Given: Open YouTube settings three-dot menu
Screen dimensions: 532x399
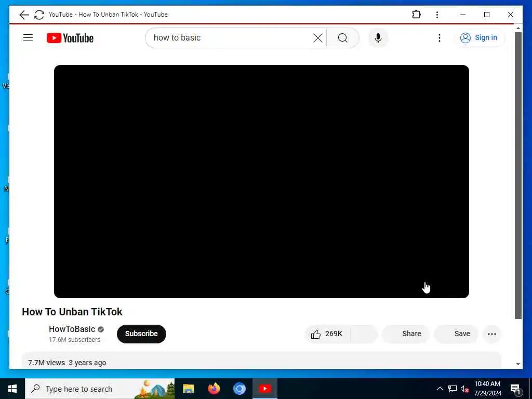Looking at the screenshot, I should [440, 38].
